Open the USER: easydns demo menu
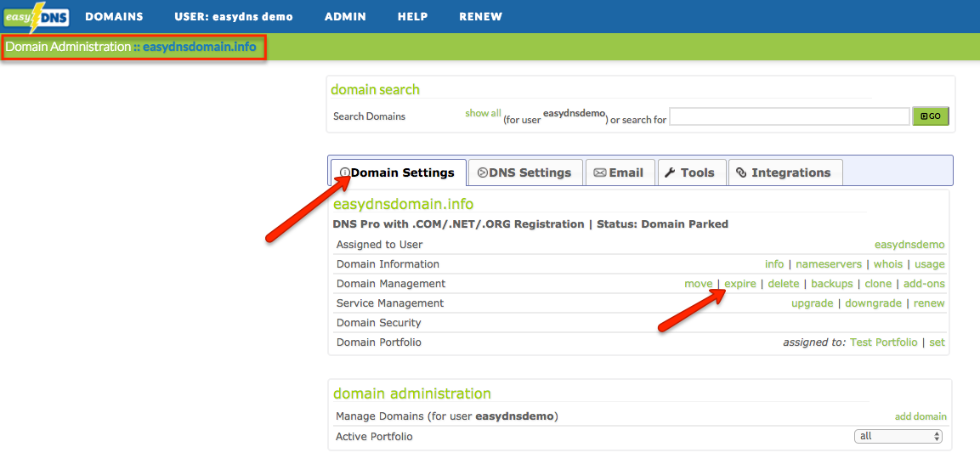Image resolution: width=980 pixels, height=464 pixels. point(234,17)
